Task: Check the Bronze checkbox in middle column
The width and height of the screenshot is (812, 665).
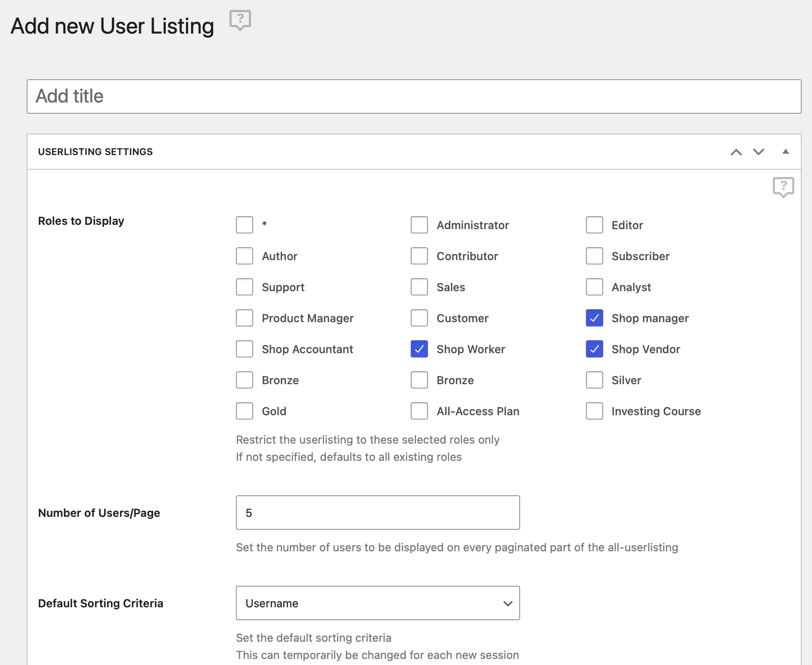Action: [x=419, y=380]
